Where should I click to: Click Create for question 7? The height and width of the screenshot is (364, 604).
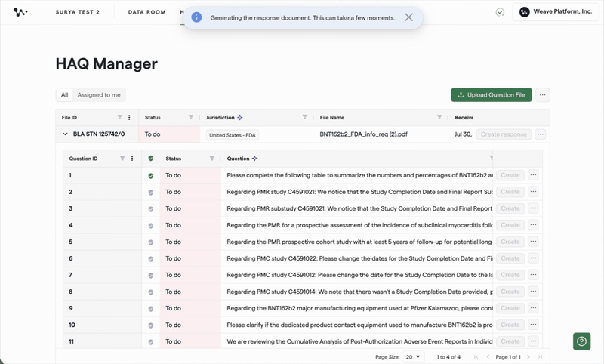510,275
